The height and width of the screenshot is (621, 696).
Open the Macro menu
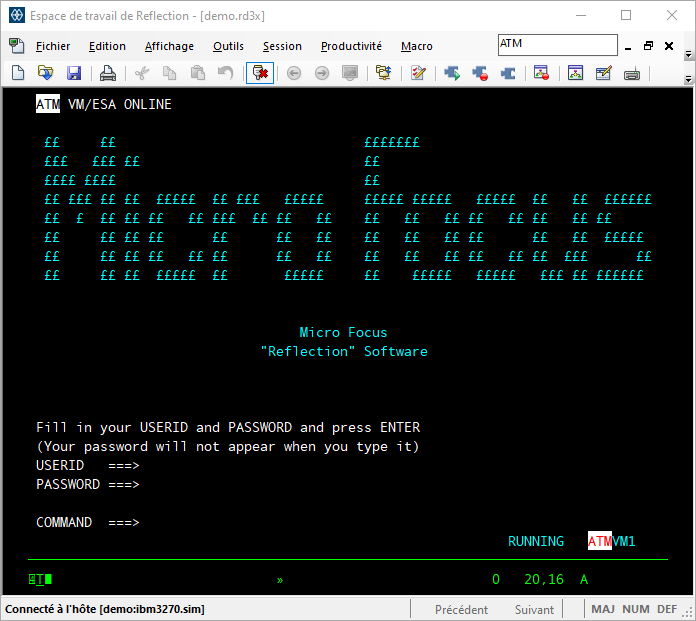point(416,46)
